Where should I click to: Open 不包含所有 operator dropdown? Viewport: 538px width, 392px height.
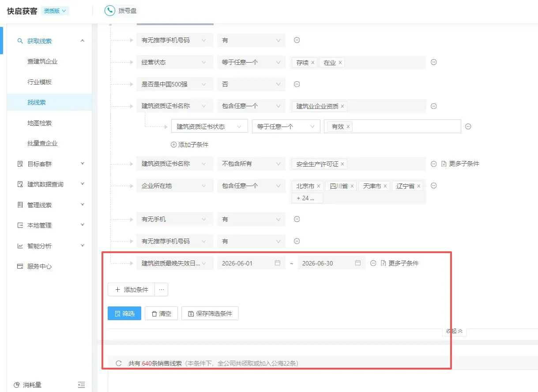pyautogui.click(x=251, y=164)
